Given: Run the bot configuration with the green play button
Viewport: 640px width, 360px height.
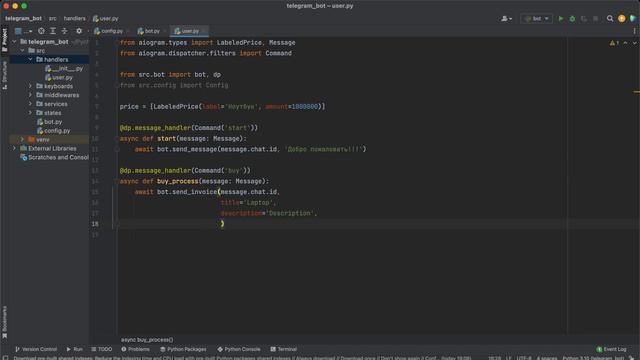Looking at the screenshot, I should (x=561, y=19).
